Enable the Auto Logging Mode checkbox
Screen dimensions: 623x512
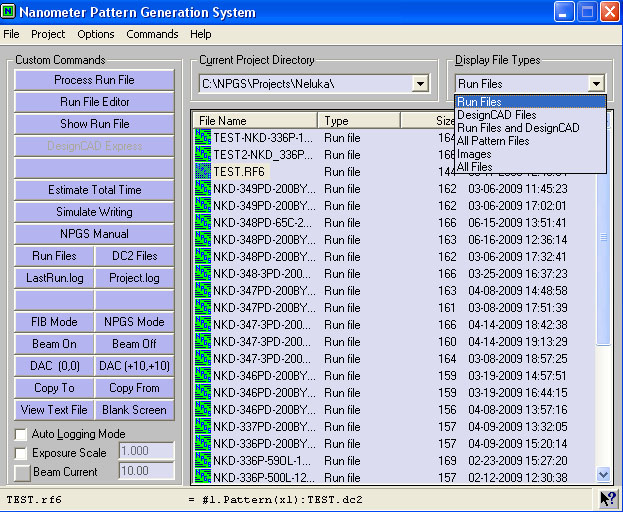[21, 434]
